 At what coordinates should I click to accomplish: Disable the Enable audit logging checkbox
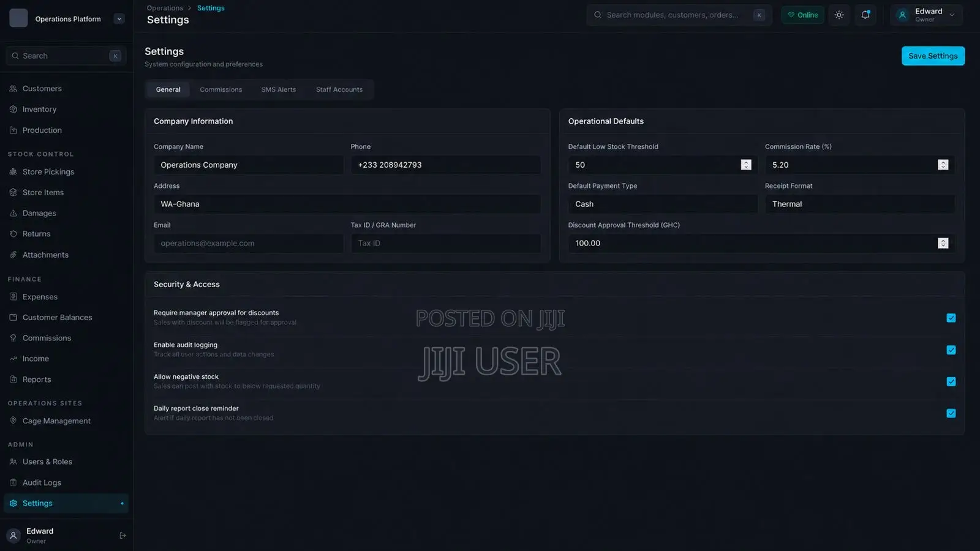click(x=951, y=350)
